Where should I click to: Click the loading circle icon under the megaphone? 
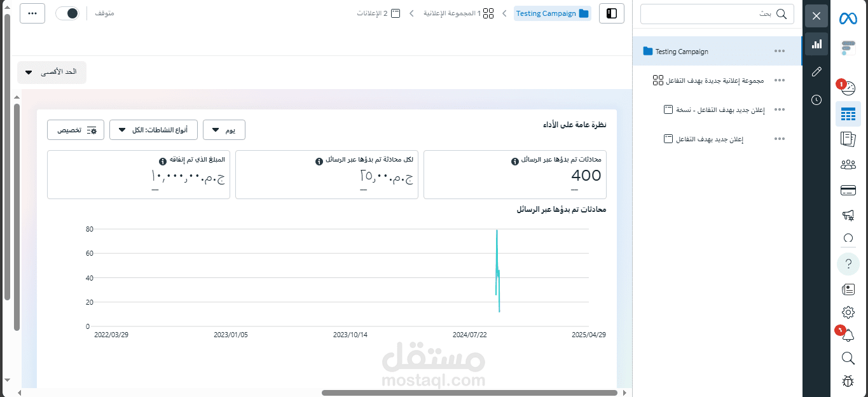click(848, 239)
